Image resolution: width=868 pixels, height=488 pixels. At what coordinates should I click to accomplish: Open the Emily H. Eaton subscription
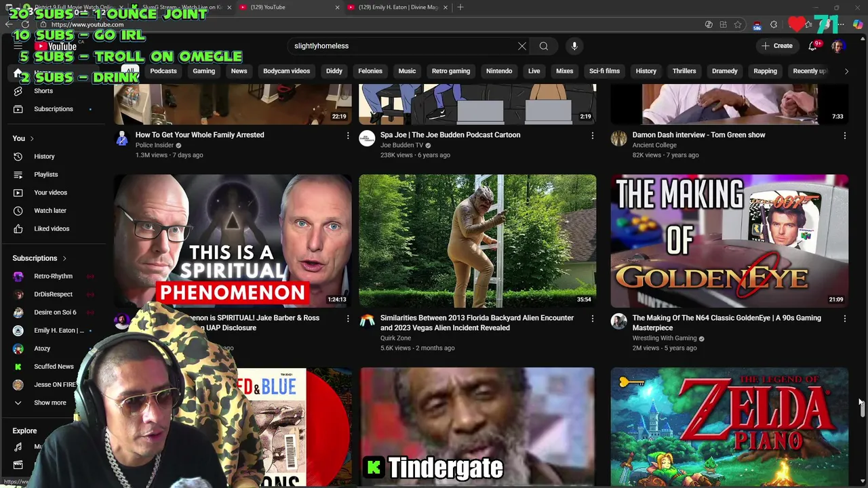coord(58,331)
